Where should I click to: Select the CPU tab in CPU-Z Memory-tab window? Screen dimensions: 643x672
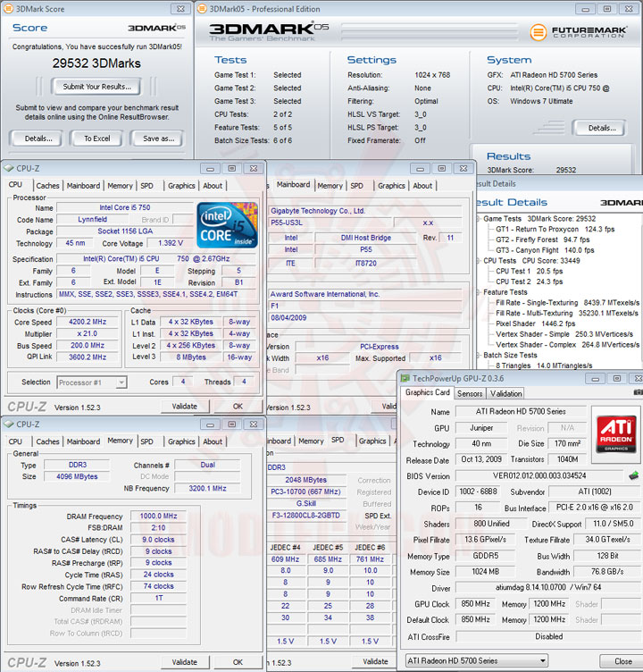tap(15, 441)
